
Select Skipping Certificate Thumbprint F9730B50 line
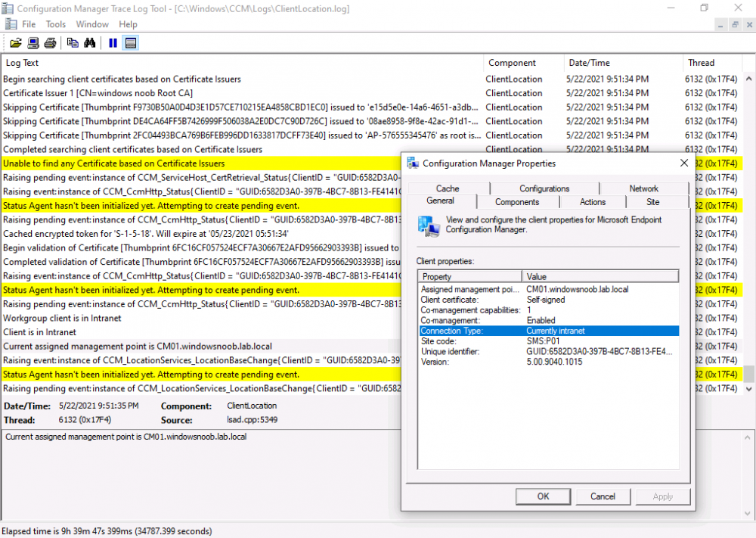pyautogui.click(x=371, y=107)
